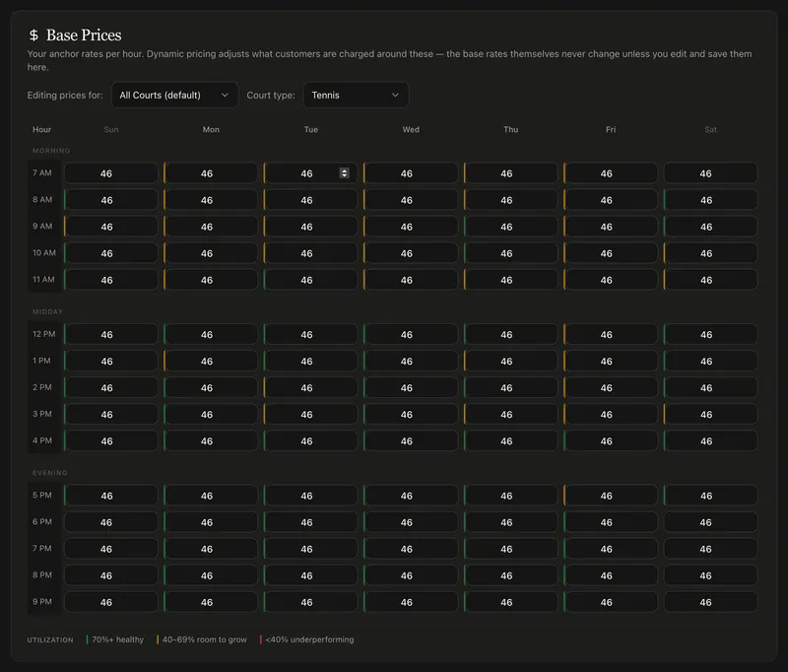Select the Sunday 8 PM price field

tap(110, 575)
